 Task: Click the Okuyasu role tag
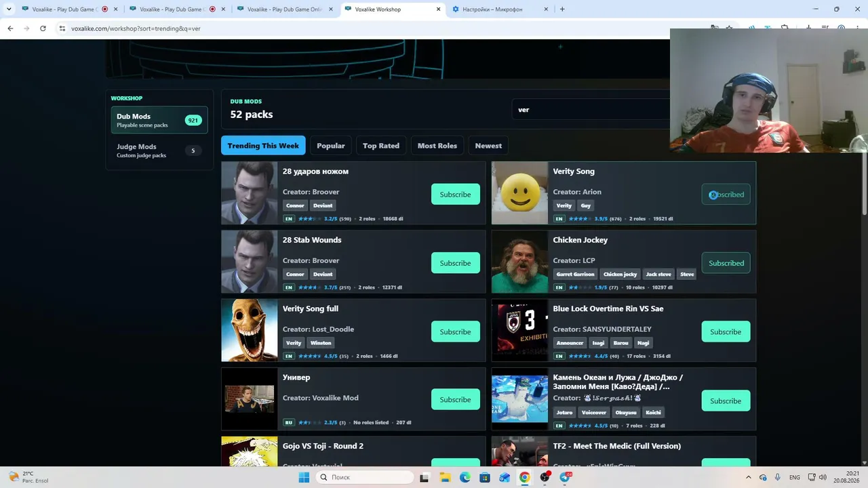coord(626,412)
